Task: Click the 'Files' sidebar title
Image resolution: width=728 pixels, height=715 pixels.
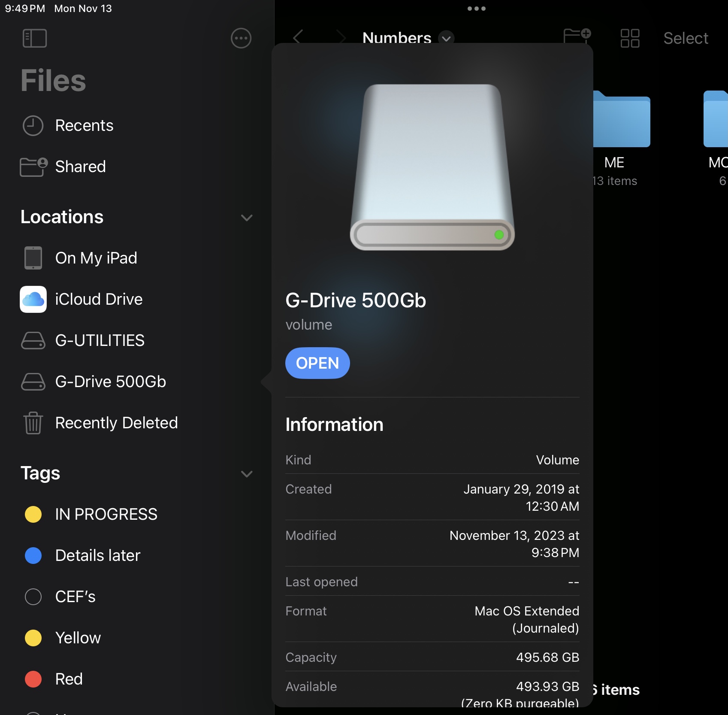Action: point(53,81)
